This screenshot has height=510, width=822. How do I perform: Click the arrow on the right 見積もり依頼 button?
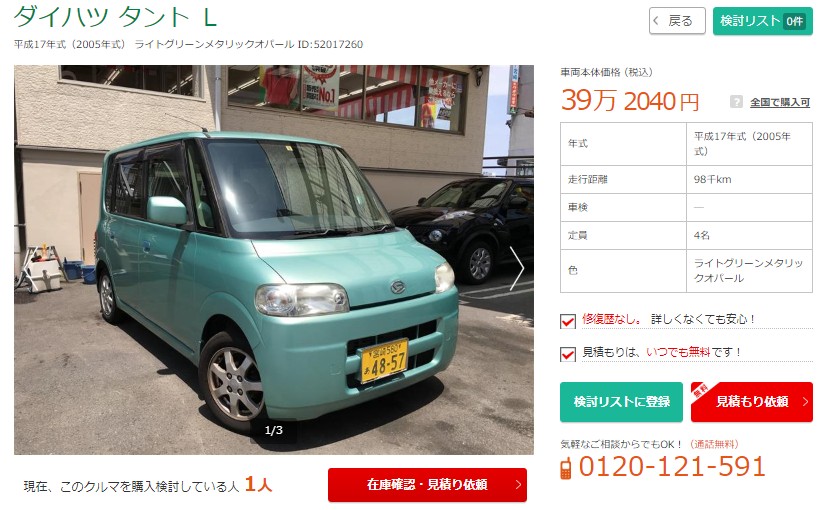tap(805, 402)
